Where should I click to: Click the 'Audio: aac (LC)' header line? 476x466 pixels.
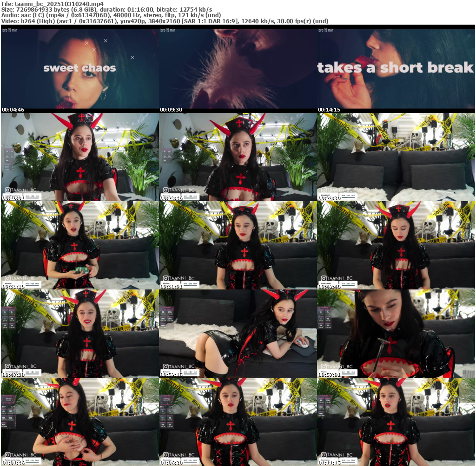[x=111, y=15]
